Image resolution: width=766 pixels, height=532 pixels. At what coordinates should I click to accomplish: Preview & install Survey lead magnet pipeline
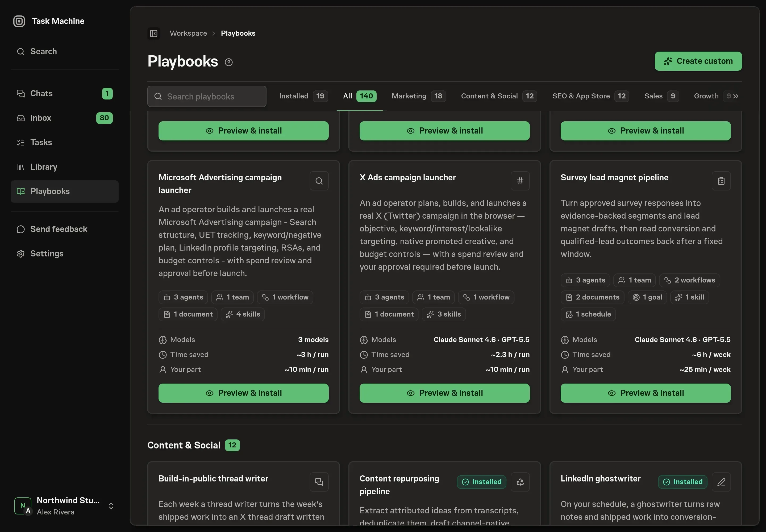[x=645, y=393]
